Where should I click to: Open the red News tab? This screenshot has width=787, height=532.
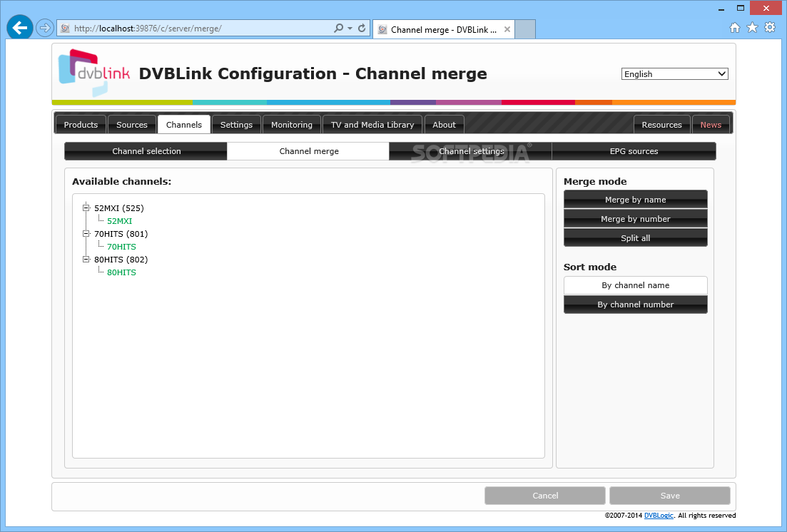tap(711, 125)
